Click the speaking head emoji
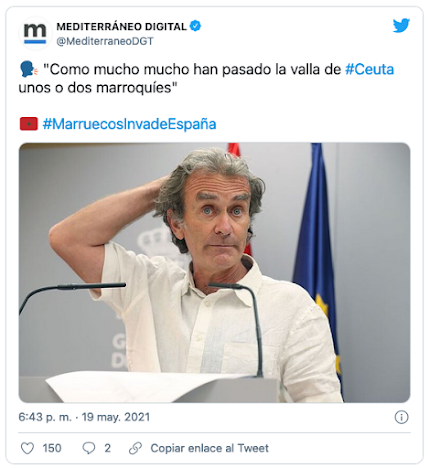Viewport: 429px width, 468px height. (29, 69)
